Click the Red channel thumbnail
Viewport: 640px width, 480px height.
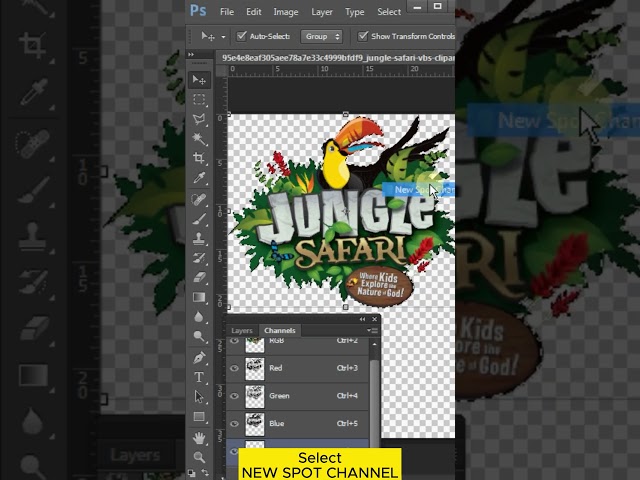255,369
